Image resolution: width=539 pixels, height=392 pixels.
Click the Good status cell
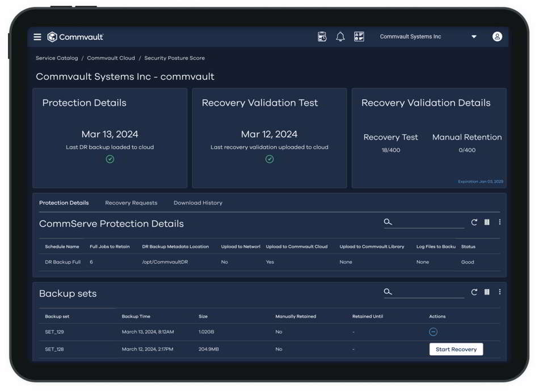click(x=468, y=262)
